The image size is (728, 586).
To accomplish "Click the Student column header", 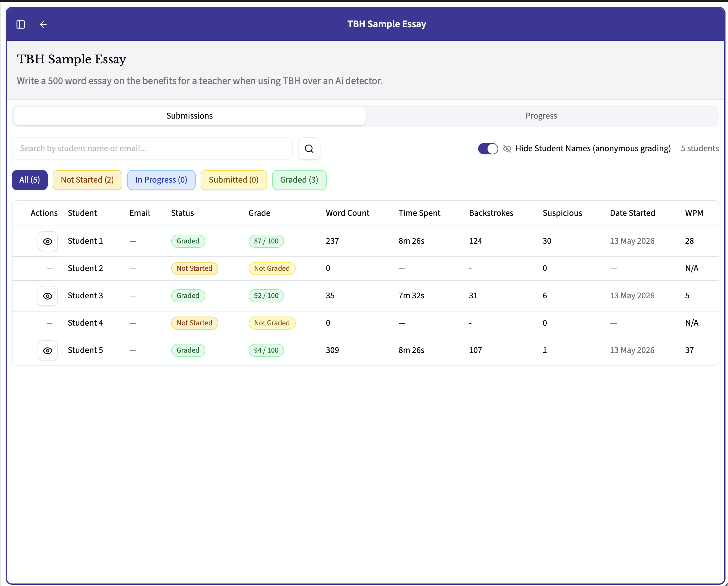I will [x=82, y=213].
